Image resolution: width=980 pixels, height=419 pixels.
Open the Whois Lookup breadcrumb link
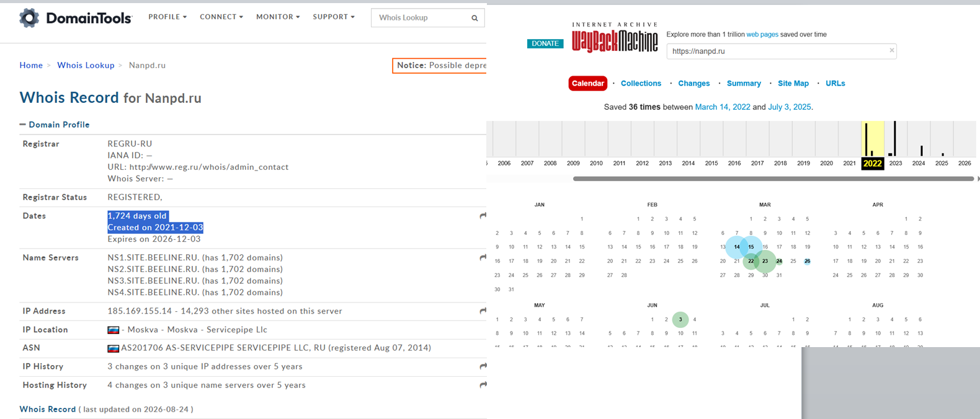point(86,65)
